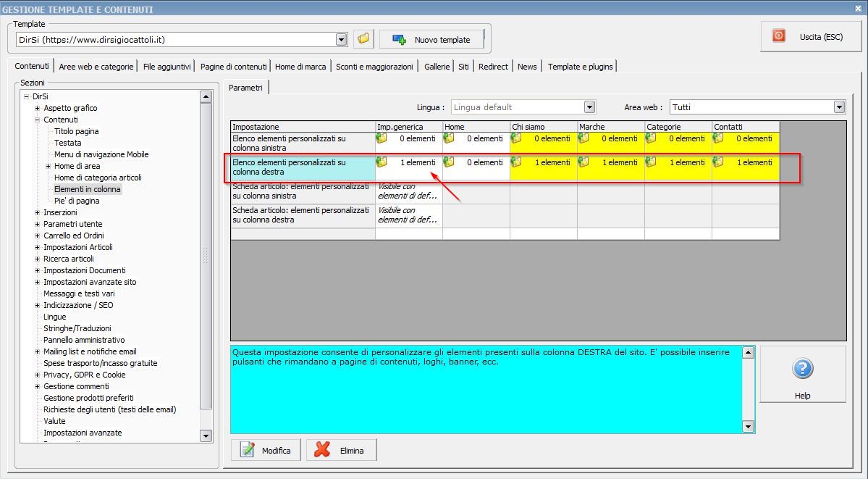Expand the Impostazioni Articoli node
868x479 pixels.
[37, 247]
